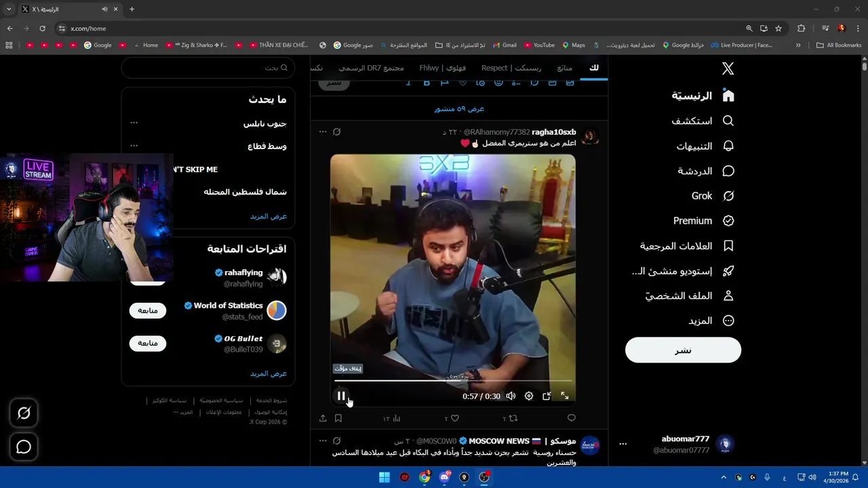The image size is (868, 488).
Task: Open Chrome extensions puzzle icon
Action: [802, 28]
